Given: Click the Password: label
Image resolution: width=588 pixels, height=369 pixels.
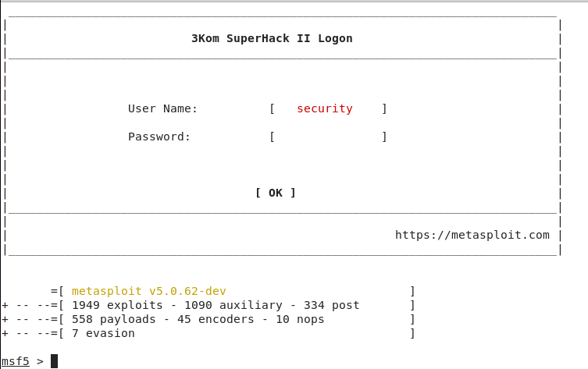Looking at the screenshot, I should point(159,137).
